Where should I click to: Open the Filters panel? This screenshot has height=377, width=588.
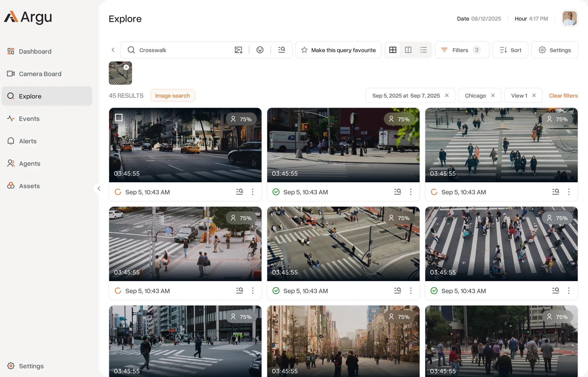click(462, 50)
